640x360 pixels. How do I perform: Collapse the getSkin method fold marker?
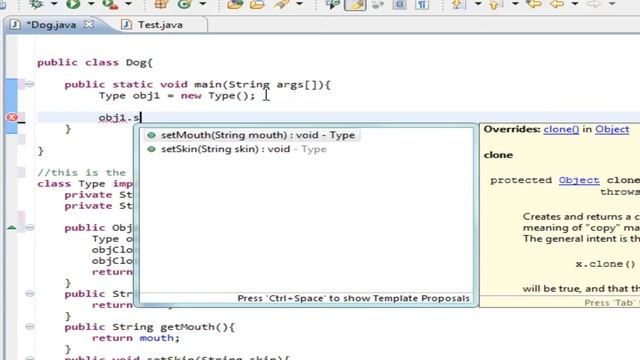coord(29,294)
